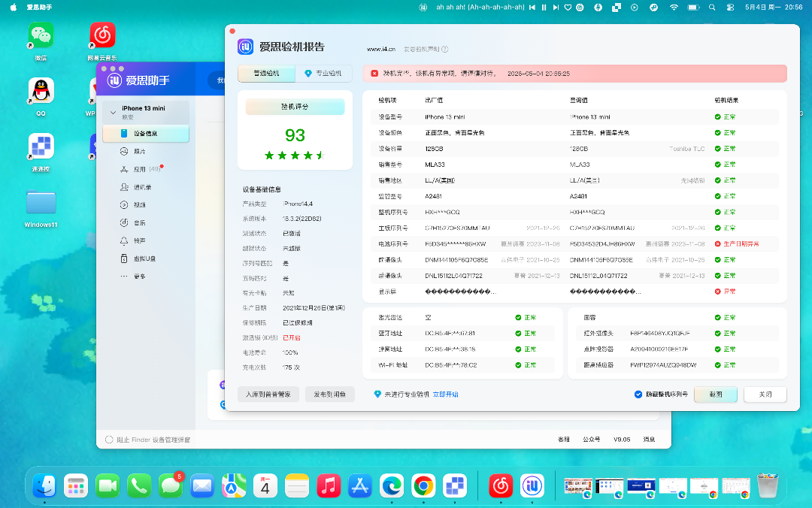Toggle 阻止 Finder 设备管理弹窗 radio option
This screenshot has height=508, width=812.
coord(109,440)
